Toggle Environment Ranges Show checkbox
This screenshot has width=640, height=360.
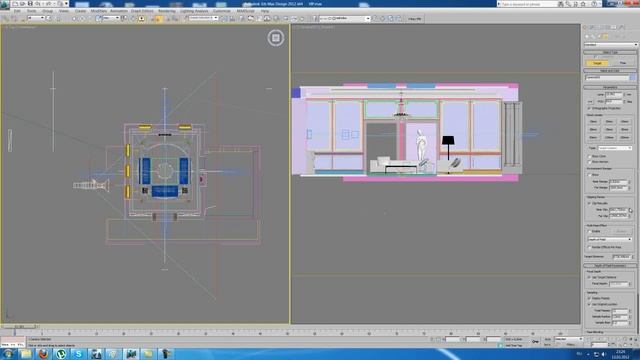click(589, 175)
